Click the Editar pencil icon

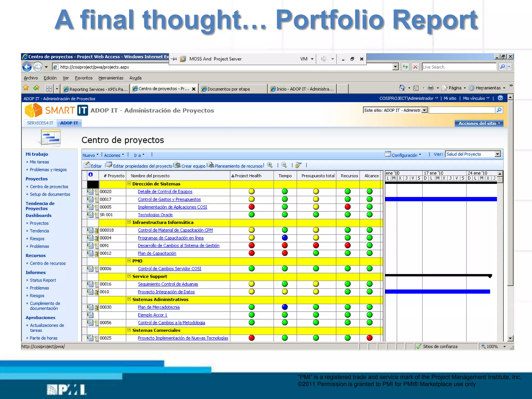(87, 165)
